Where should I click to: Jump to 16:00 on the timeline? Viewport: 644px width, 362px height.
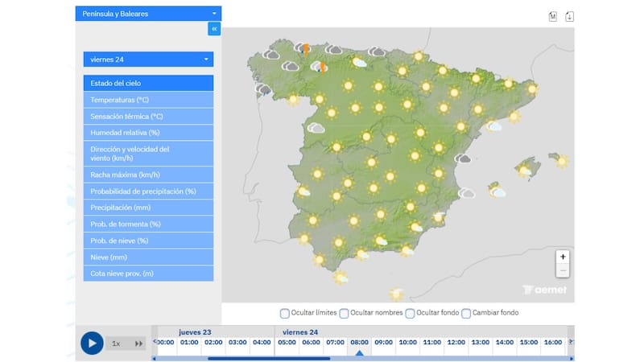point(553,343)
